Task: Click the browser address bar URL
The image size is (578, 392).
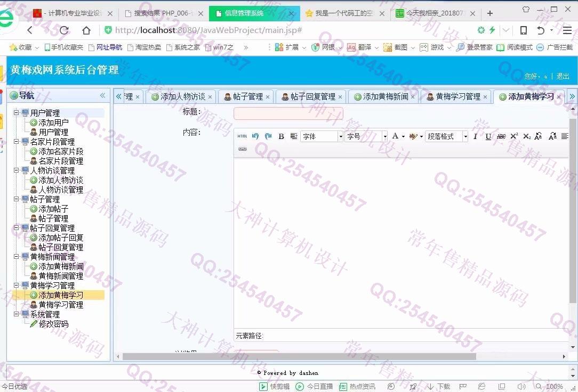Action: tap(208, 30)
